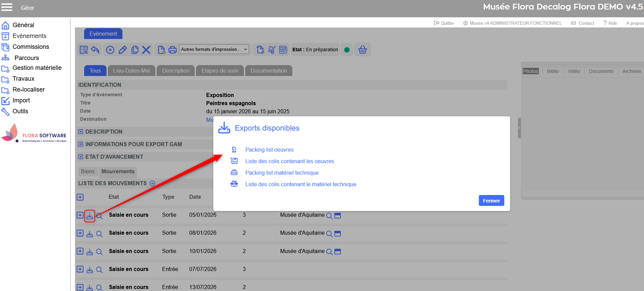Image resolution: width=644 pixels, height=291 pixels.
Task: Expand the ETAT D'AVANCEMENT section
Action: [81, 157]
